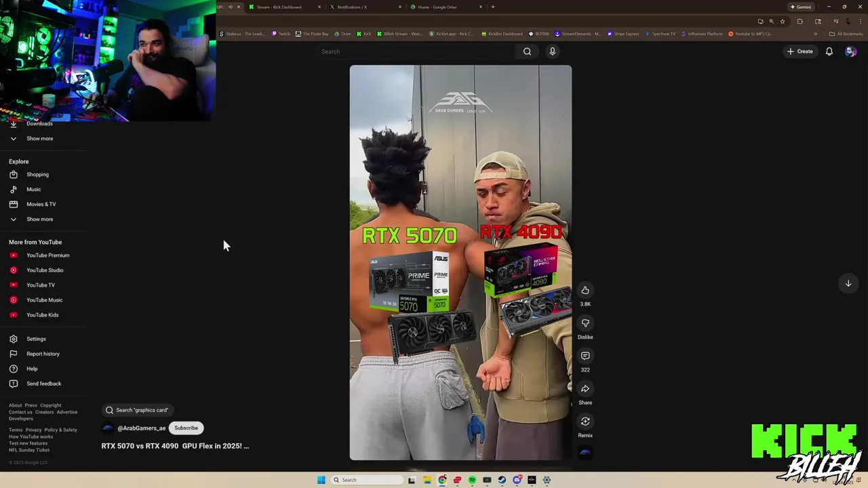Open Movies & TV in sidebar
The width and height of the screenshot is (868, 488).
(x=41, y=204)
